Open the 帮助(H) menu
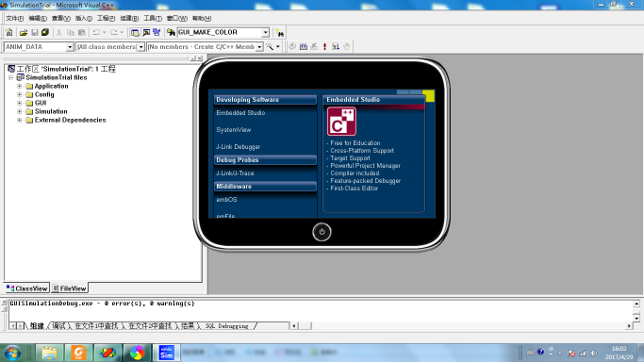Viewport: 644px width, 362px height. (202, 18)
